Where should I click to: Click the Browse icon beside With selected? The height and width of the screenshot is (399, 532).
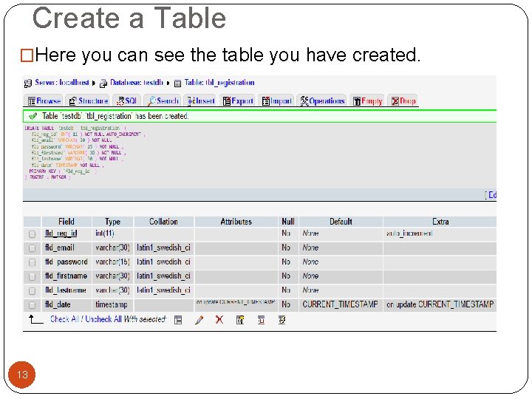(178, 320)
